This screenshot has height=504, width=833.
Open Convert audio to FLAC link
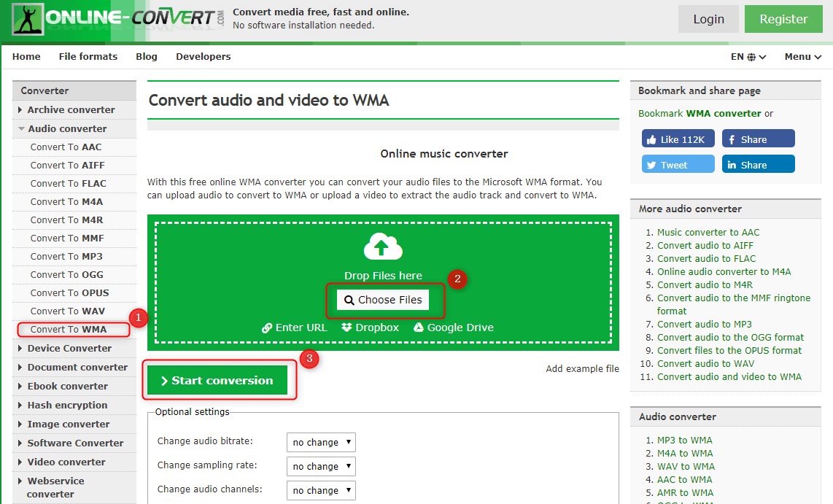click(x=706, y=259)
